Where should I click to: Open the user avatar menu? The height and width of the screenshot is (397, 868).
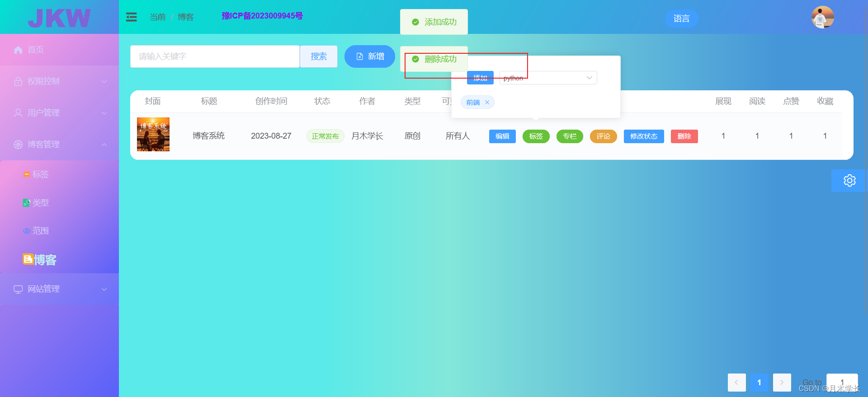pyautogui.click(x=822, y=18)
